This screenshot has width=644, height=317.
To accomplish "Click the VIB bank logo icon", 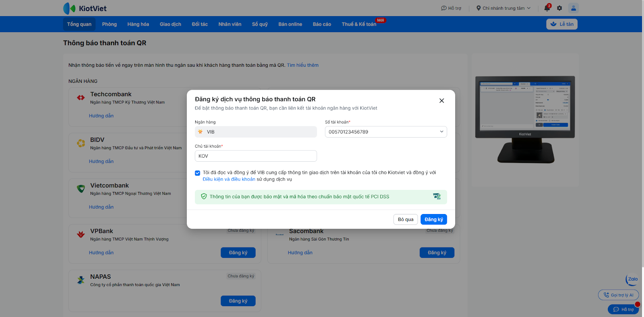I will pos(200,132).
